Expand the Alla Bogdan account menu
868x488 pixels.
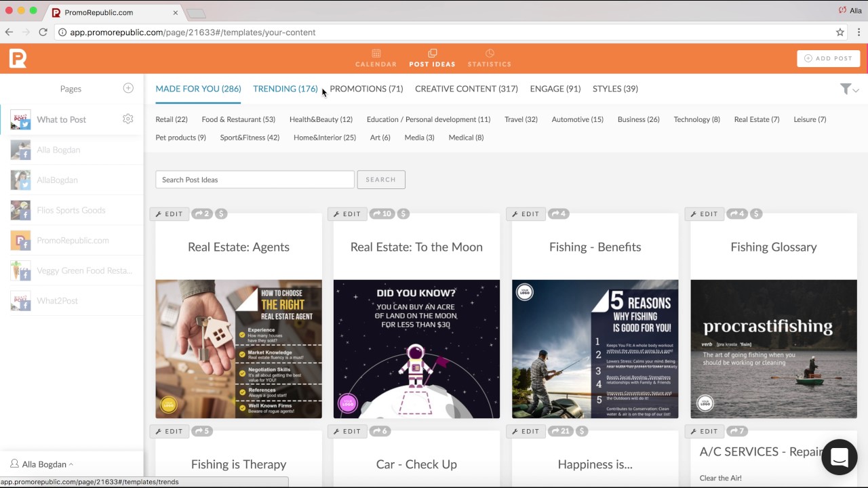(x=42, y=464)
